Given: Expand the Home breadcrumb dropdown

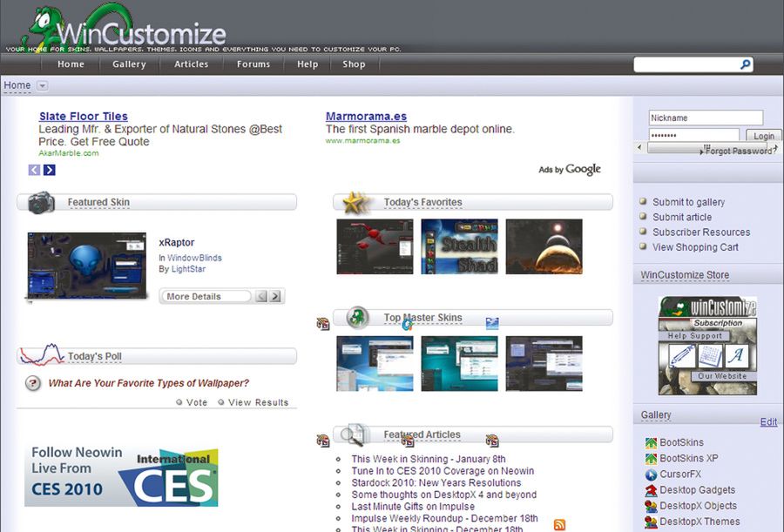Looking at the screenshot, I should click(x=43, y=85).
